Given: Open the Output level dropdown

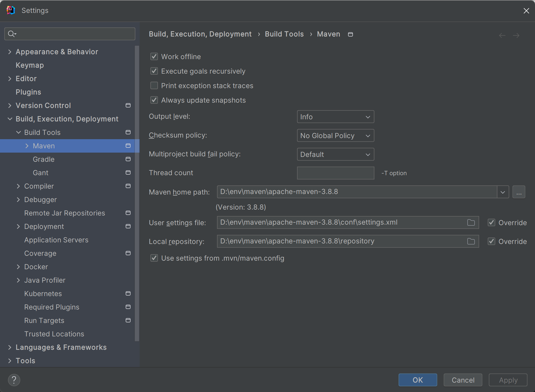Looking at the screenshot, I should (x=335, y=117).
